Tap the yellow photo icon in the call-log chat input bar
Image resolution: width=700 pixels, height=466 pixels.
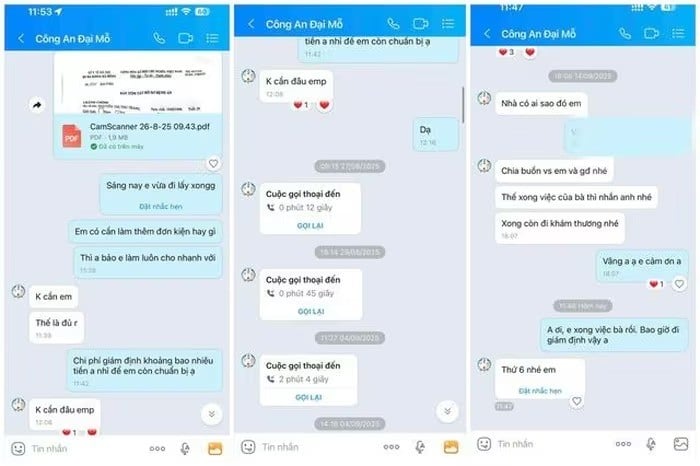click(450, 447)
